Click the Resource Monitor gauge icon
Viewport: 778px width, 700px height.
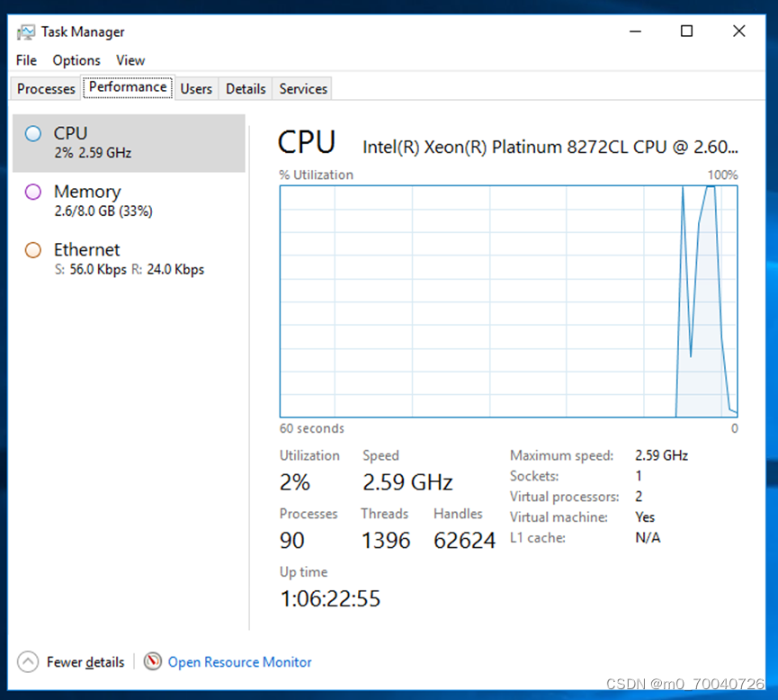[153, 661]
